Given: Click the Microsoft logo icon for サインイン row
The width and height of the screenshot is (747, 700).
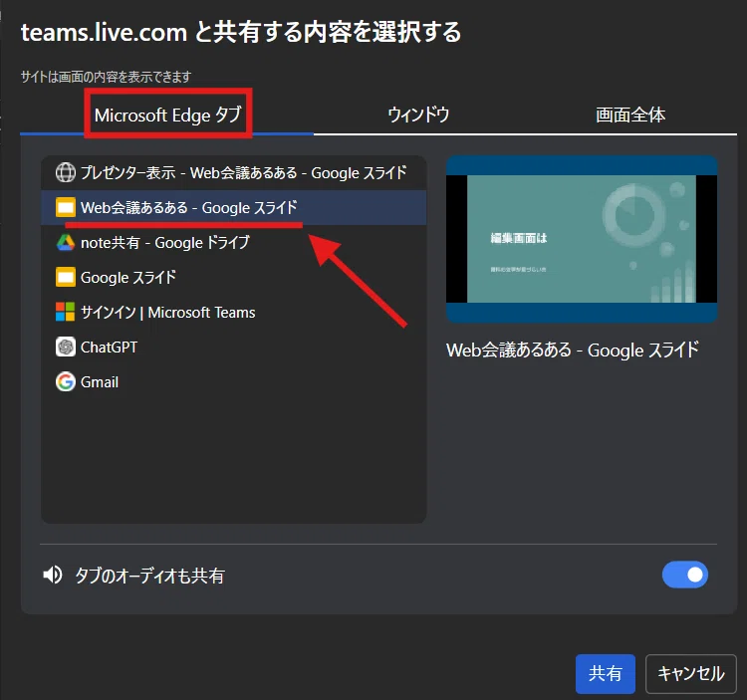Looking at the screenshot, I should 66,312.
